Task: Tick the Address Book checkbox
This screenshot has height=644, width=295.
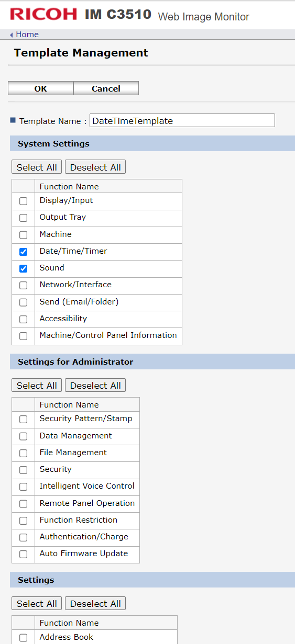Action: [23, 638]
